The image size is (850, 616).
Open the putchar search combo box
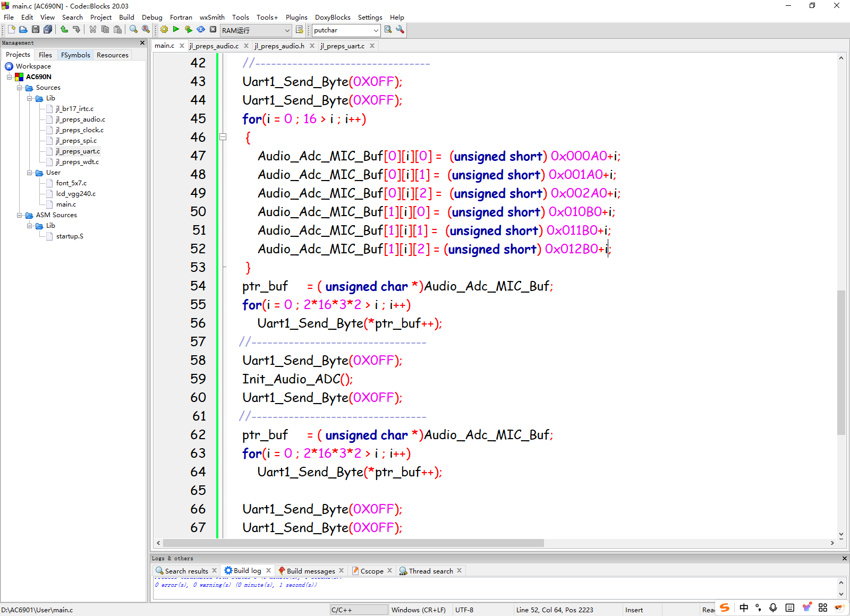coord(346,30)
